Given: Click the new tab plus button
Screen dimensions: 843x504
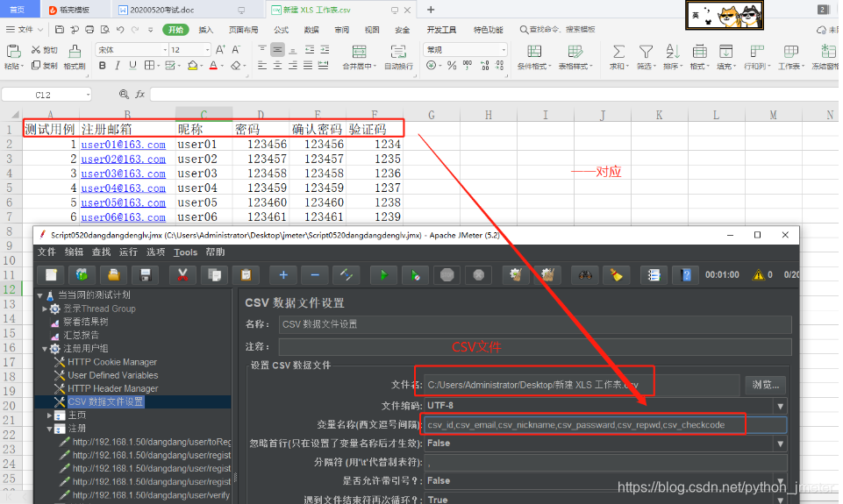Looking at the screenshot, I should pyautogui.click(x=430, y=9).
